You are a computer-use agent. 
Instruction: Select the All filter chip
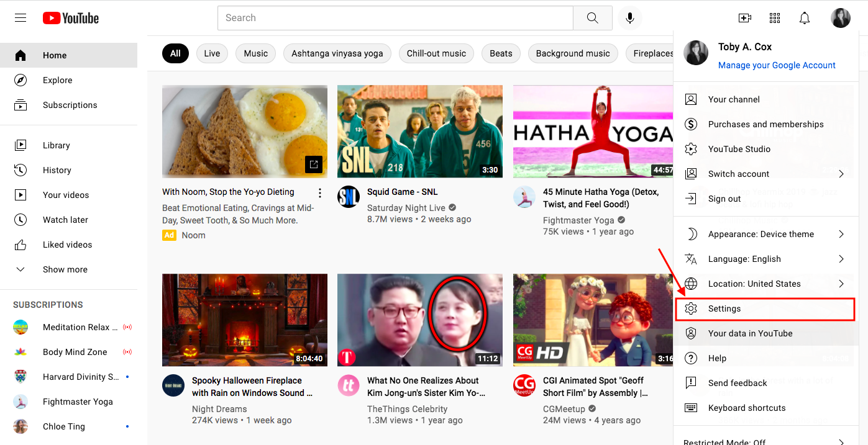[x=175, y=53]
